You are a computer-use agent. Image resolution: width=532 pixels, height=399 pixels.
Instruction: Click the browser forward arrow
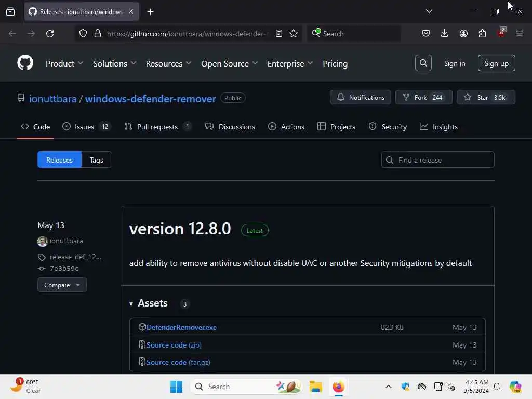[x=31, y=34]
